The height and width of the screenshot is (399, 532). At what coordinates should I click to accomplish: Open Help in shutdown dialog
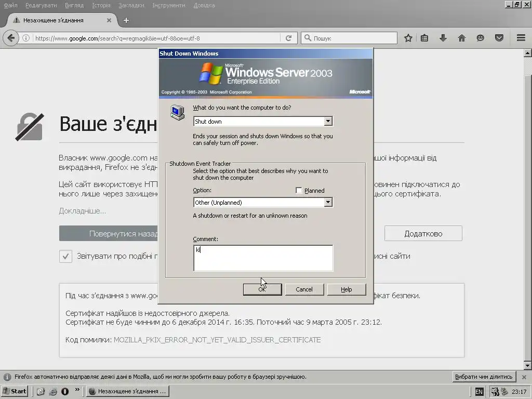[347, 289]
